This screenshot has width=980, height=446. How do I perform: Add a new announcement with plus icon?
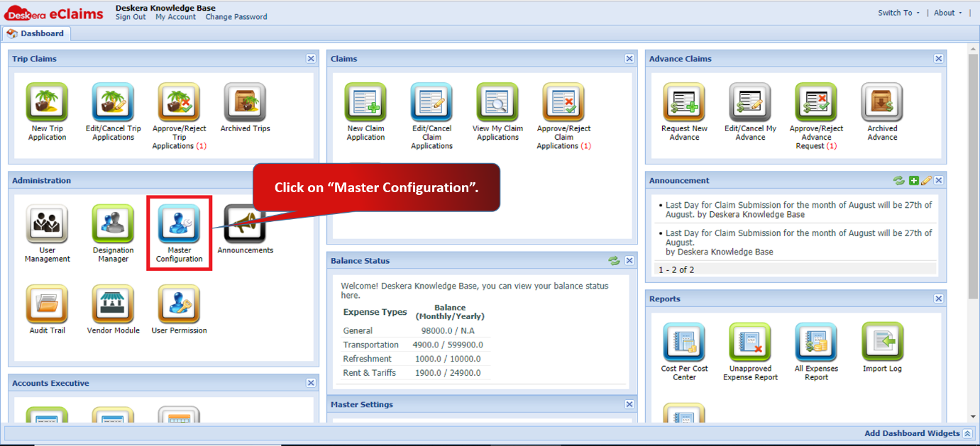tap(914, 181)
